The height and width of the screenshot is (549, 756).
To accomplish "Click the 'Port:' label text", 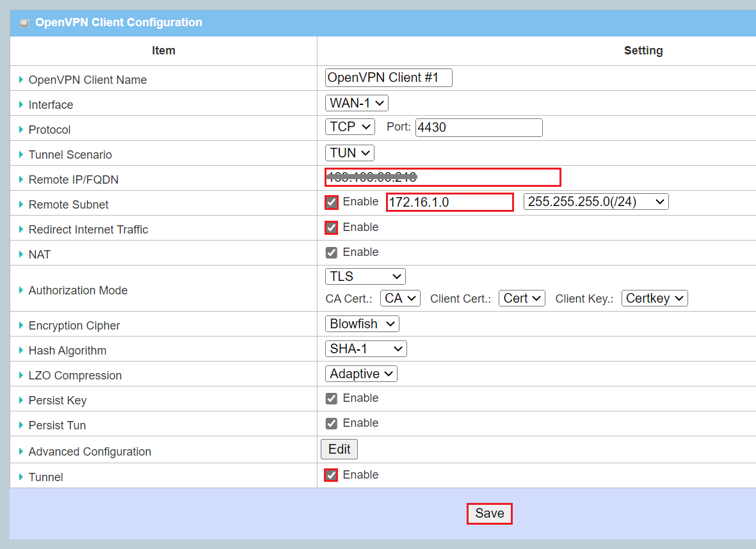I will click(399, 127).
